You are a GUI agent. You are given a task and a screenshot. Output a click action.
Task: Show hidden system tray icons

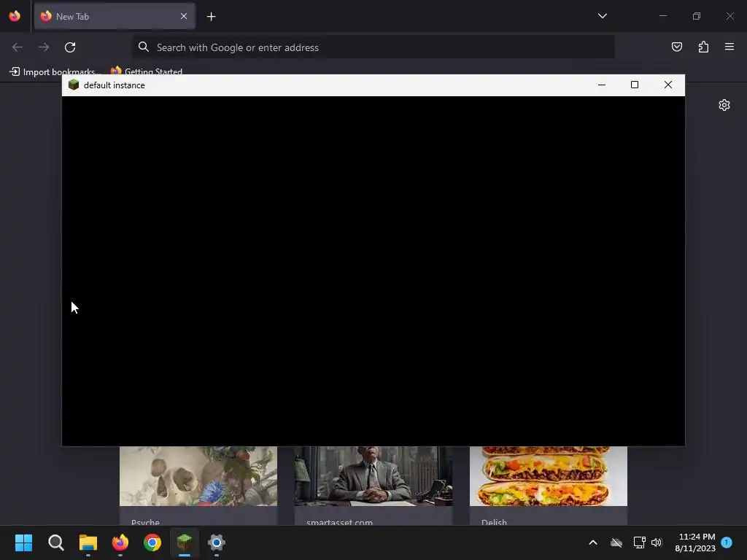(593, 542)
